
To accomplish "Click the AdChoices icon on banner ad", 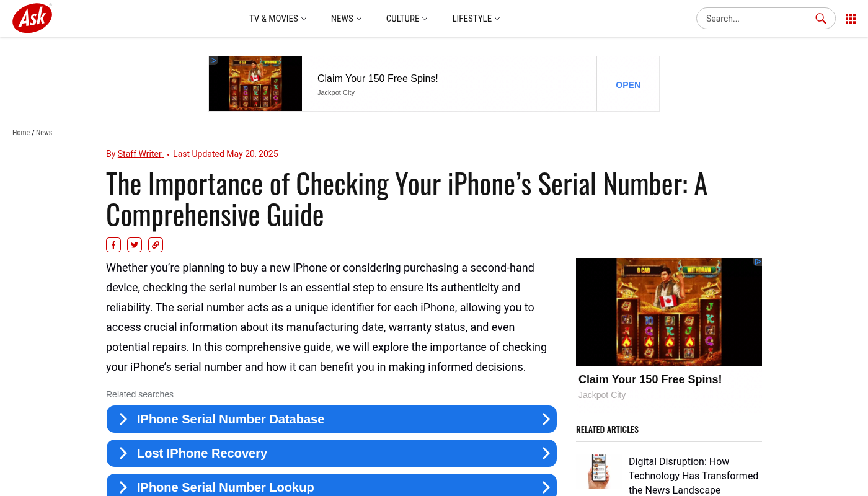I will [x=213, y=61].
